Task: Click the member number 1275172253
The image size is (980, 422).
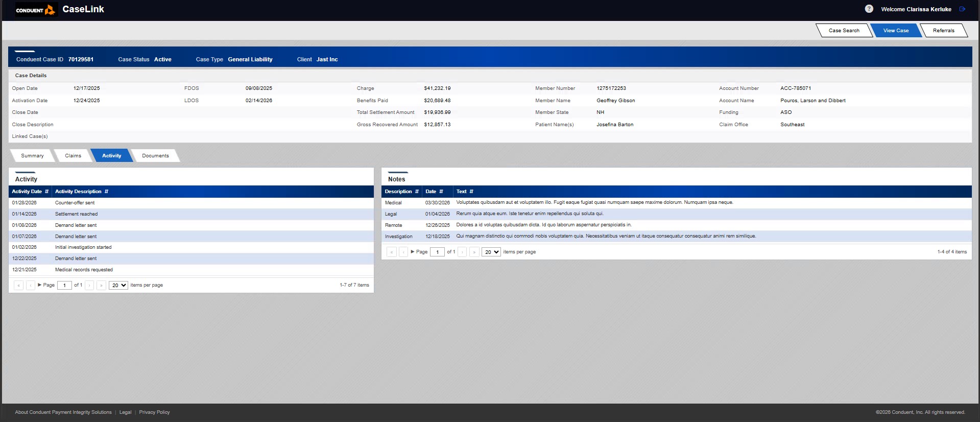Action: point(611,88)
